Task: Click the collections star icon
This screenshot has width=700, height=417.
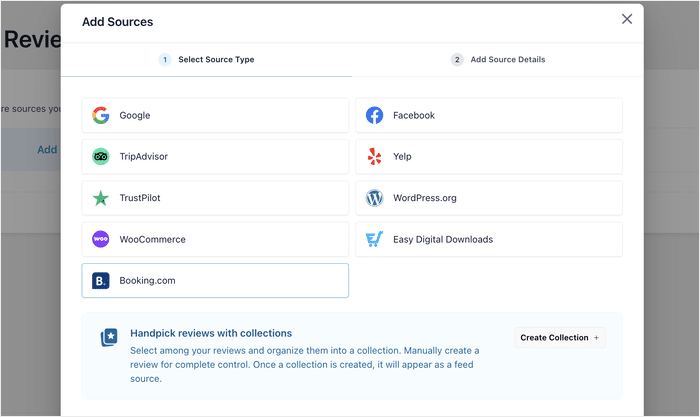Action: click(x=109, y=338)
